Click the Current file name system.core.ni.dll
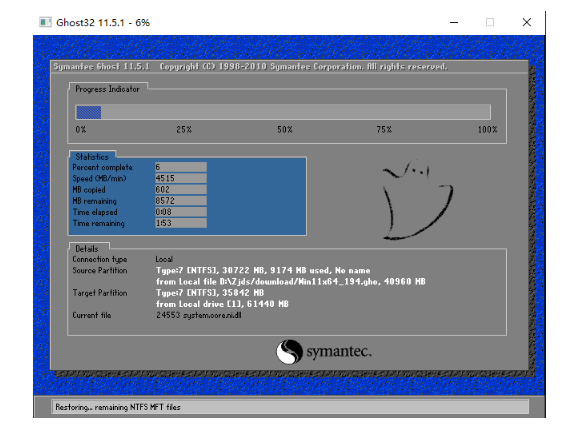 click(x=212, y=315)
